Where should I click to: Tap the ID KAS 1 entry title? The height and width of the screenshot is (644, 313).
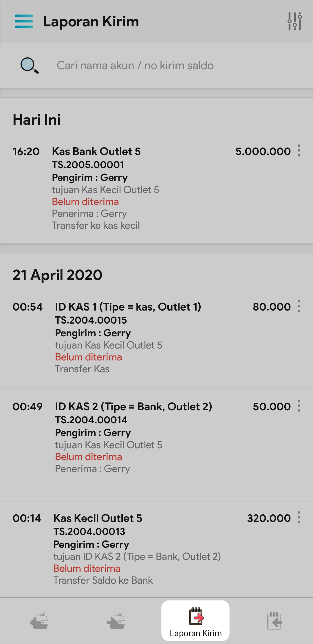pyautogui.click(x=128, y=307)
